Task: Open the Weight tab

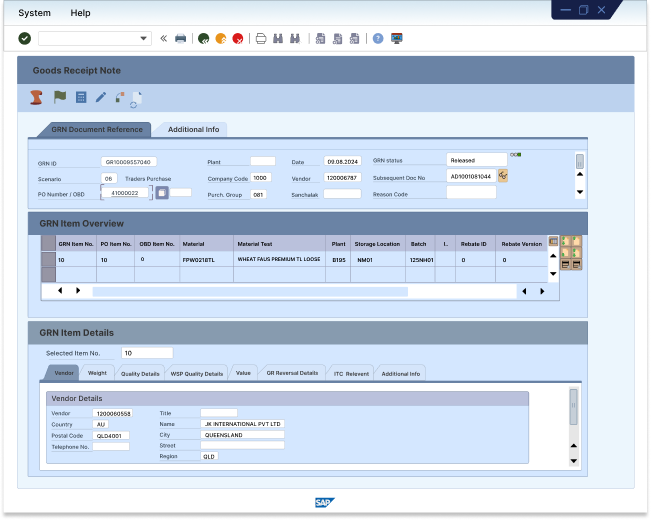Action: point(97,373)
